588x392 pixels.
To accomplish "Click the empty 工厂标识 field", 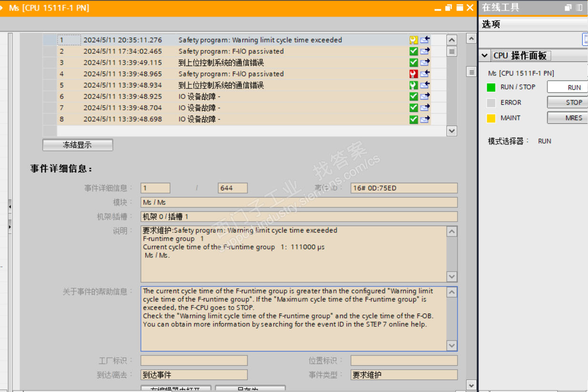I will (x=194, y=361).
